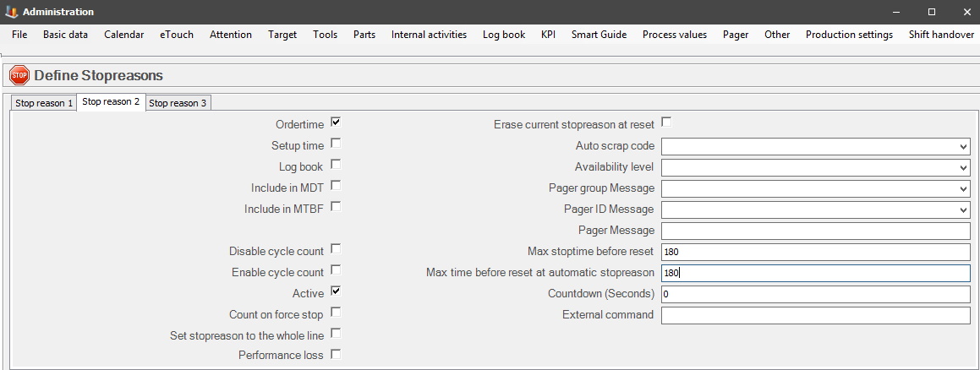Toggle Disable cycle count checkbox

[336, 249]
